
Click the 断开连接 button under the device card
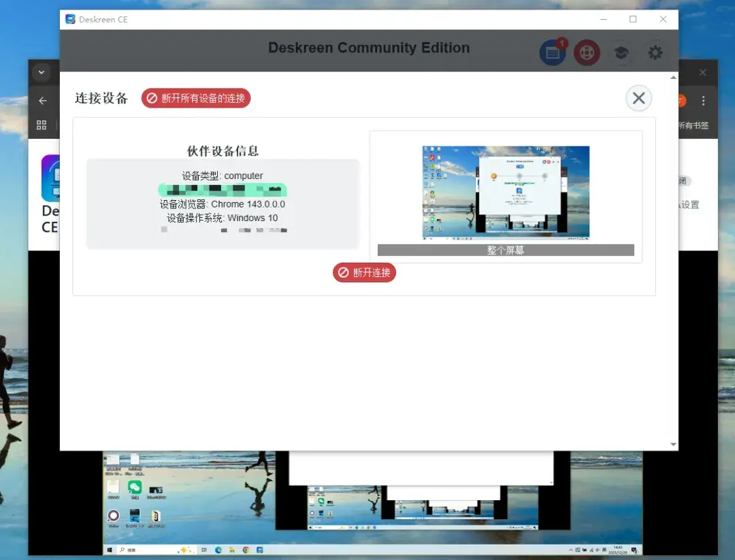click(x=364, y=272)
